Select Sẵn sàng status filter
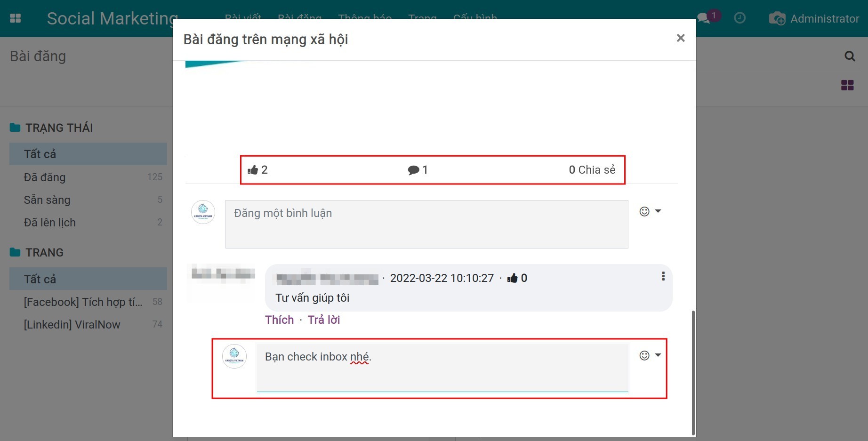Screen dimensions: 868x441 [47, 200]
